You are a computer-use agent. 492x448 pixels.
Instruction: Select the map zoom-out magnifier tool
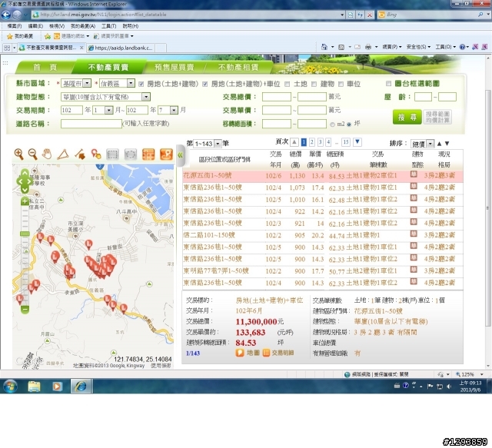32,154
